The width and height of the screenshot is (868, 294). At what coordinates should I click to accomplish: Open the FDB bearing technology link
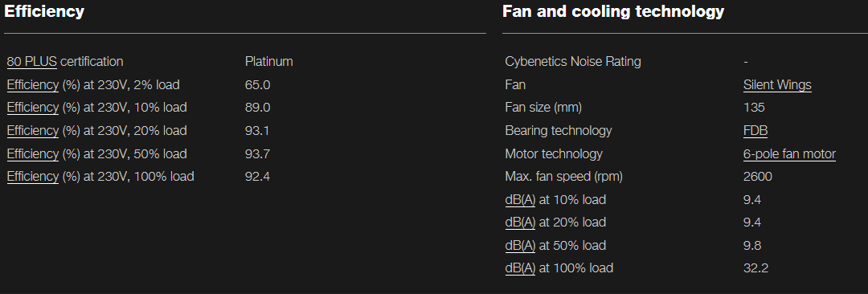click(755, 131)
